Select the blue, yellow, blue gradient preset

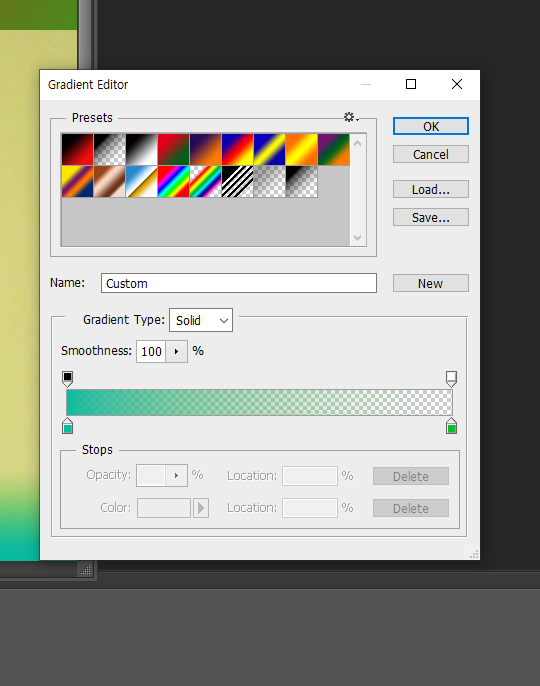[269, 150]
